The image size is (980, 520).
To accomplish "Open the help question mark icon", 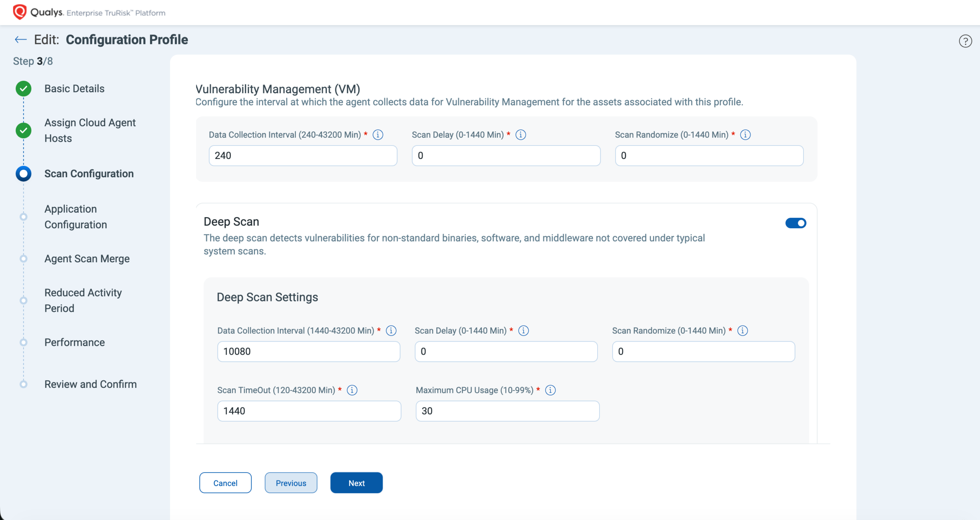I will tap(965, 41).
